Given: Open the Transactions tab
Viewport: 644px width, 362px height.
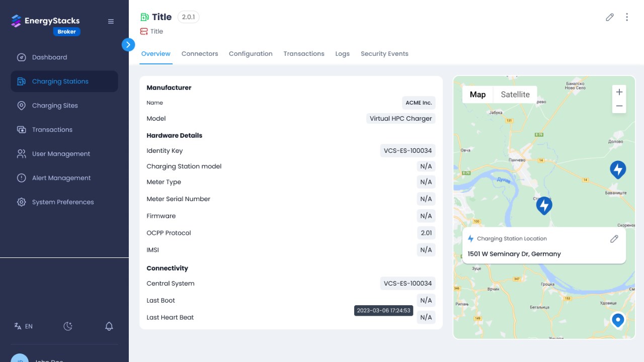Looking at the screenshot, I should click(x=304, y=54).
